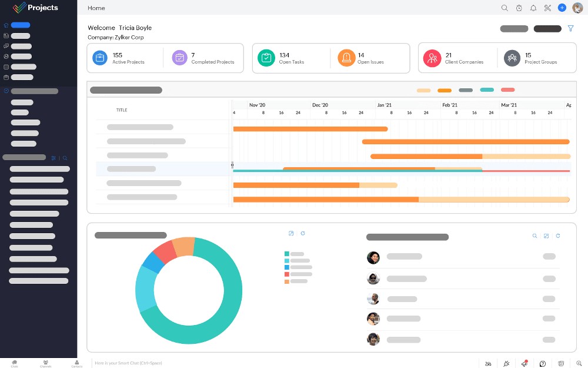Image resolution: width=588 pixels, height=368 pixels.
Task: Open the Discuss chat-bubbles sidebar icon
Action: pyautogui.click(x=6, y=46)
